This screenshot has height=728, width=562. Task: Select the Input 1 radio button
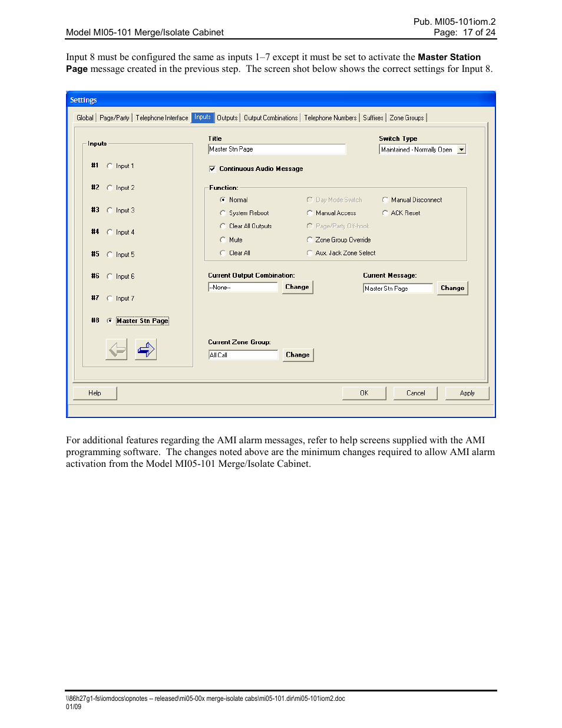(x=110, y=166)
